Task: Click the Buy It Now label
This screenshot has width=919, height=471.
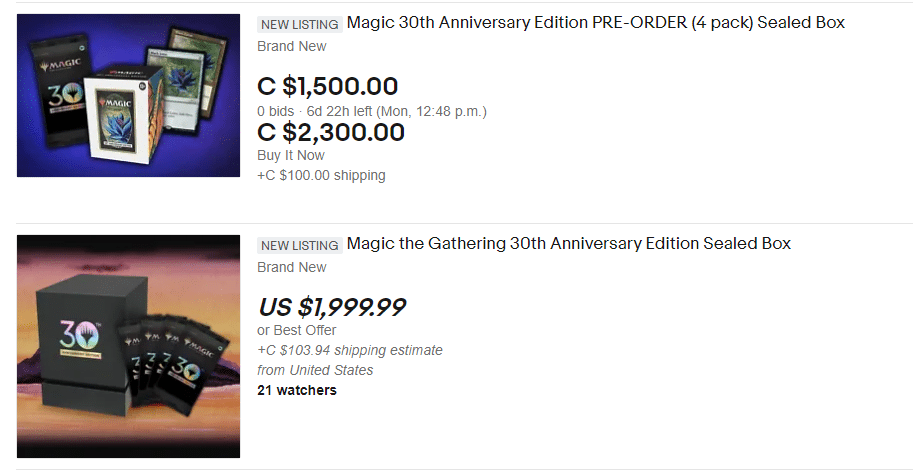Action: 290,155
